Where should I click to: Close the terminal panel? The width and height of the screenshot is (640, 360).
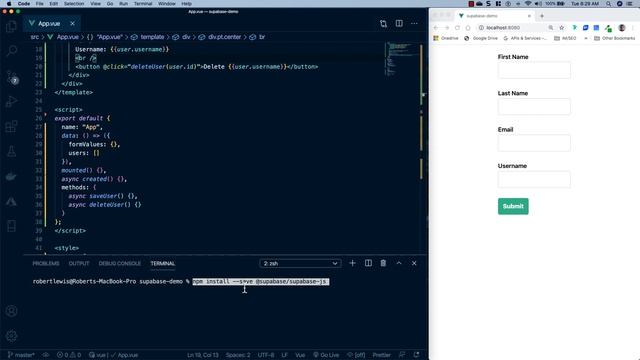[x=414, y=263]
